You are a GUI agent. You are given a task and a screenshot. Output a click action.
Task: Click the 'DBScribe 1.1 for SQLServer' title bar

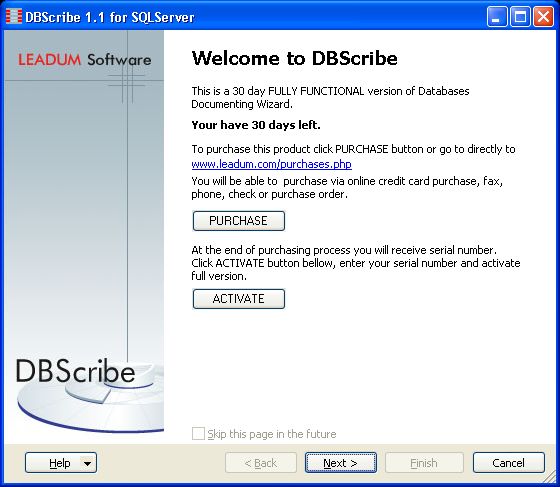click(x=110, y=17)
